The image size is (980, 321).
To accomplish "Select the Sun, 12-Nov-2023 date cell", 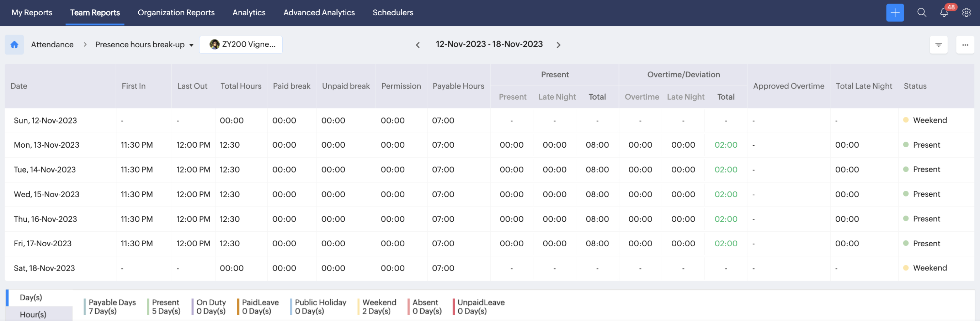I will (x=45, y=121).
